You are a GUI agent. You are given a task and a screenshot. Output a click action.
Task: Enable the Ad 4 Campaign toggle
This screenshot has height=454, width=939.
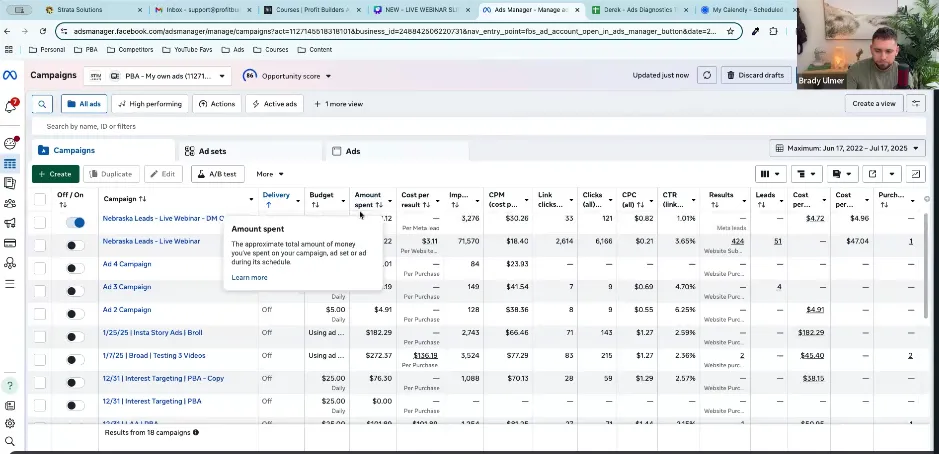(x=74, y=268)
